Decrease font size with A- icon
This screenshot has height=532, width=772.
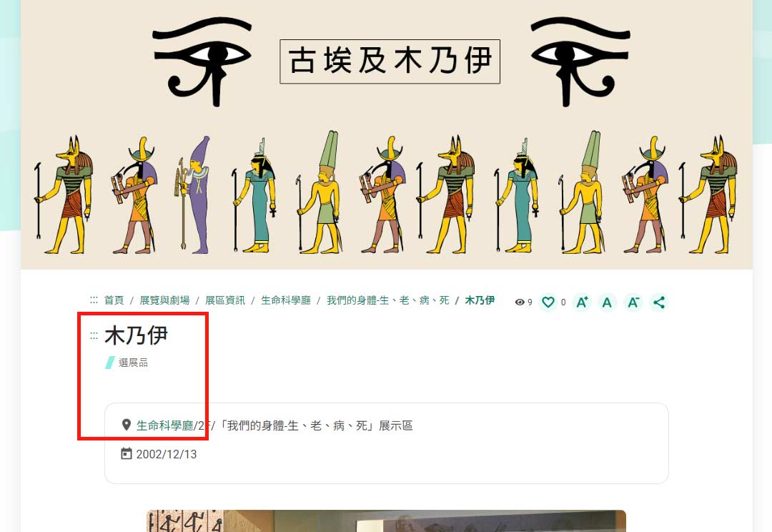[633, 302]
